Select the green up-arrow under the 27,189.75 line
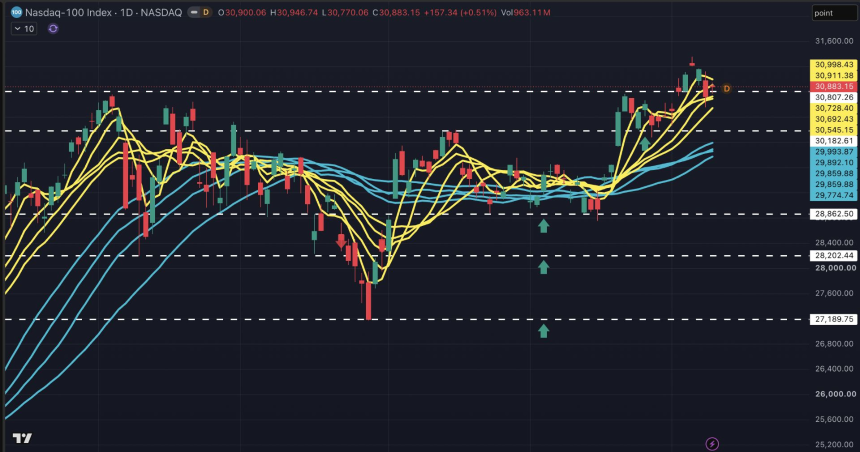This screenshot has width=860, height=452. pos(544,331)
